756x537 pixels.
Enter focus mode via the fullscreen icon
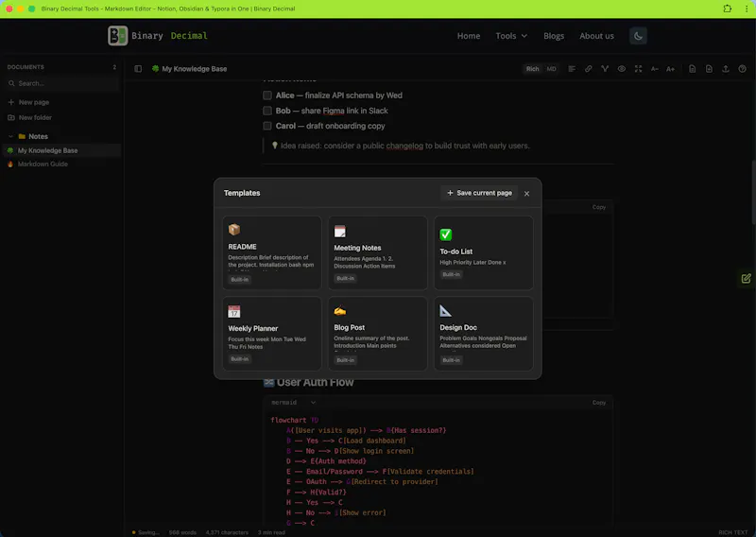(x=638, y=69)
